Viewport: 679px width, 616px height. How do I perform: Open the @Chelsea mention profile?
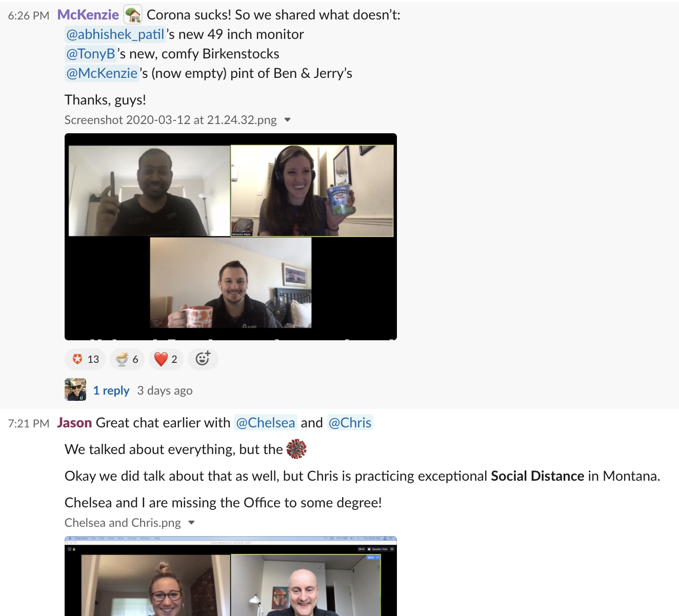tap(265, 423)
